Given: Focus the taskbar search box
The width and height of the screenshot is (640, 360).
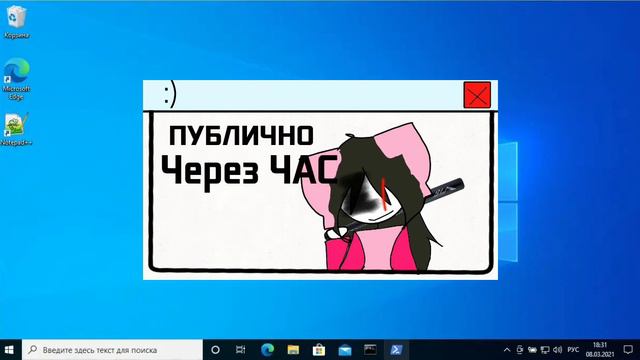Looking at the screenshot, I should [x=112, y=350].
